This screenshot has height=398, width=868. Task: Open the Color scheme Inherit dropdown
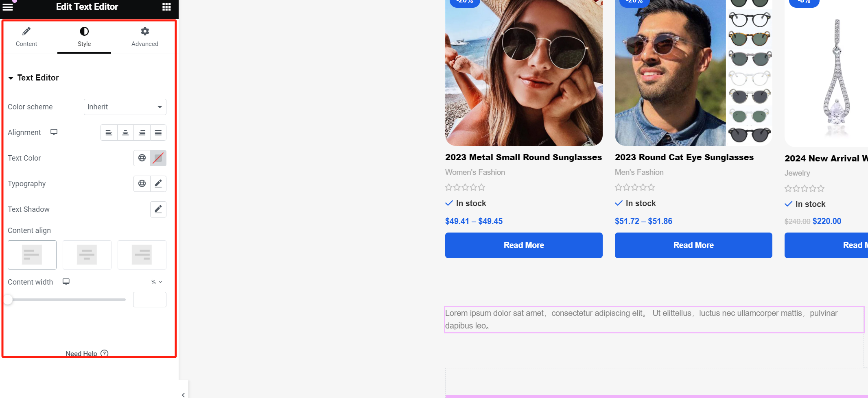point(125,107)
